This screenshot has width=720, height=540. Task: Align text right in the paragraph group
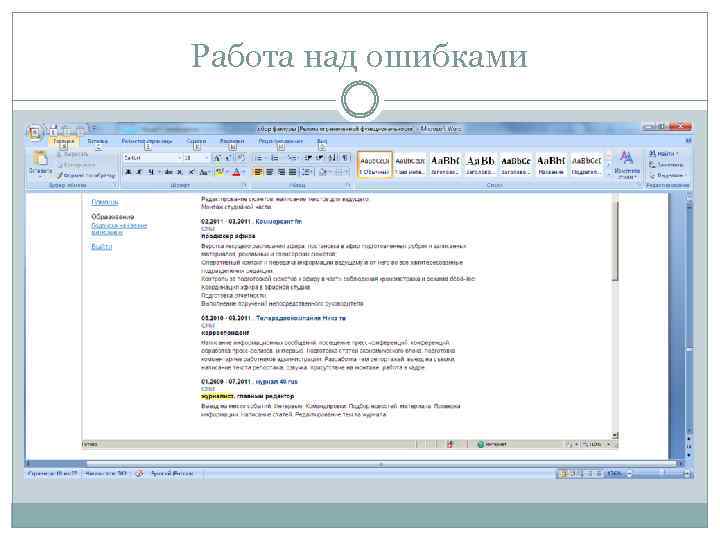pyautogui.click(x=281, y=172)
